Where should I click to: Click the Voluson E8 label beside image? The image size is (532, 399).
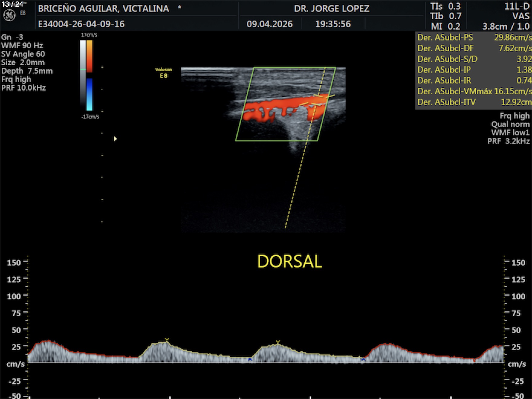164,73
